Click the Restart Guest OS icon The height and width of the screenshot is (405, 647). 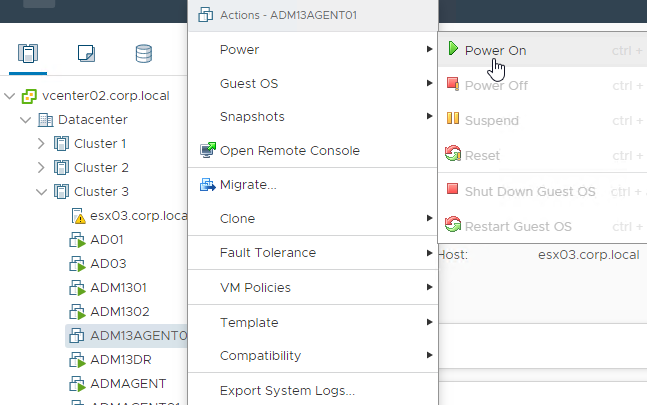pyautogui.click(x=453, y=224)
